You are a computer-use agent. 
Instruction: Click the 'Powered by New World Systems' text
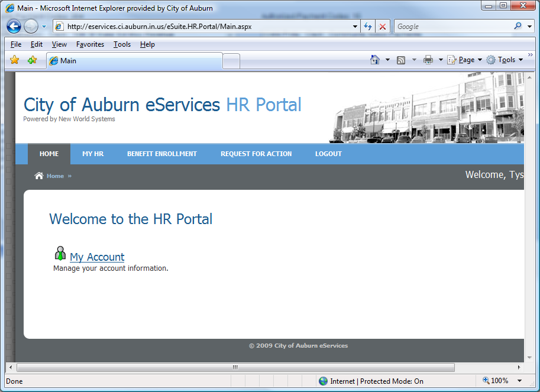pyautogui.click(x=69, y=119)
